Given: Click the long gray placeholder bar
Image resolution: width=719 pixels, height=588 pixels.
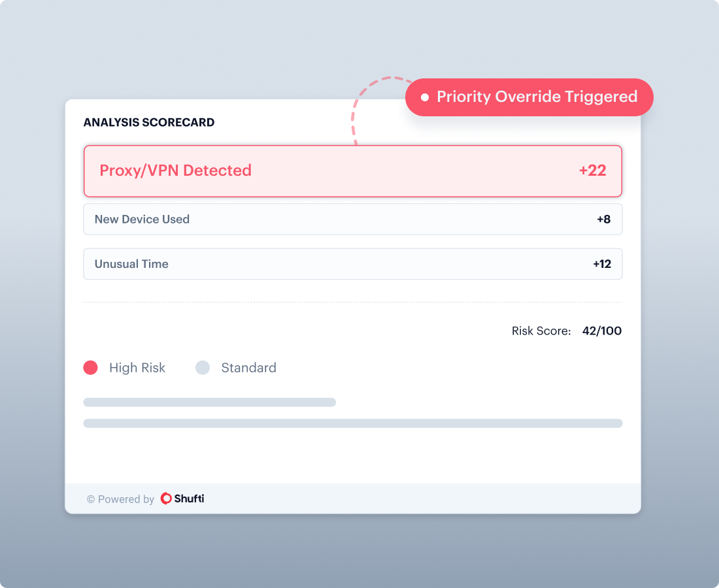Looking at the screenshot, I should point(352,423).
